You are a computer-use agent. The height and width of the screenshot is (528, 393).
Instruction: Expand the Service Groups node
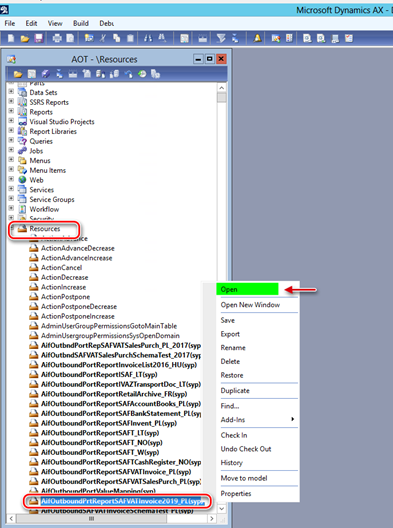[11, 199]
